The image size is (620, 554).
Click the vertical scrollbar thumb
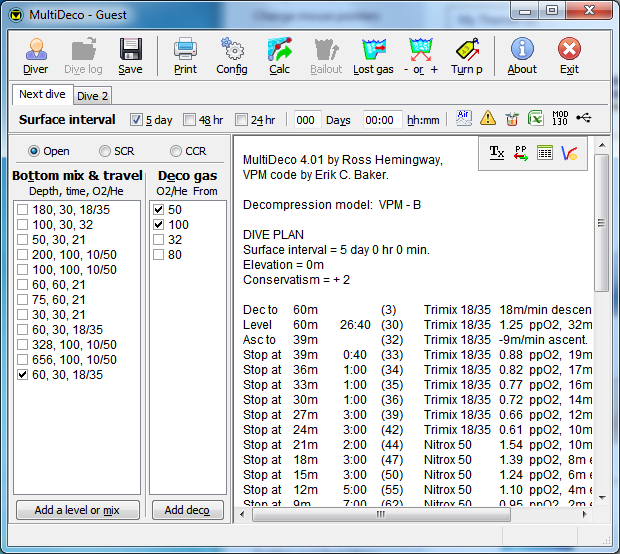602,223
